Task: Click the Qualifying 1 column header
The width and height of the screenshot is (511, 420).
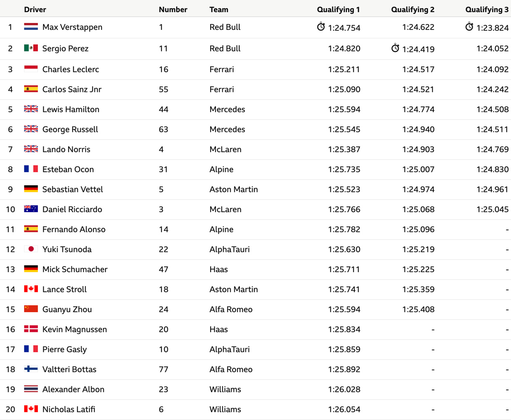Action: [x=338, y=9]
